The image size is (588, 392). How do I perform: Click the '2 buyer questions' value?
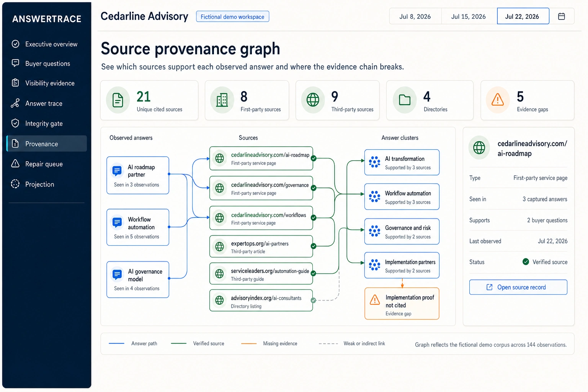coord(547,220)
